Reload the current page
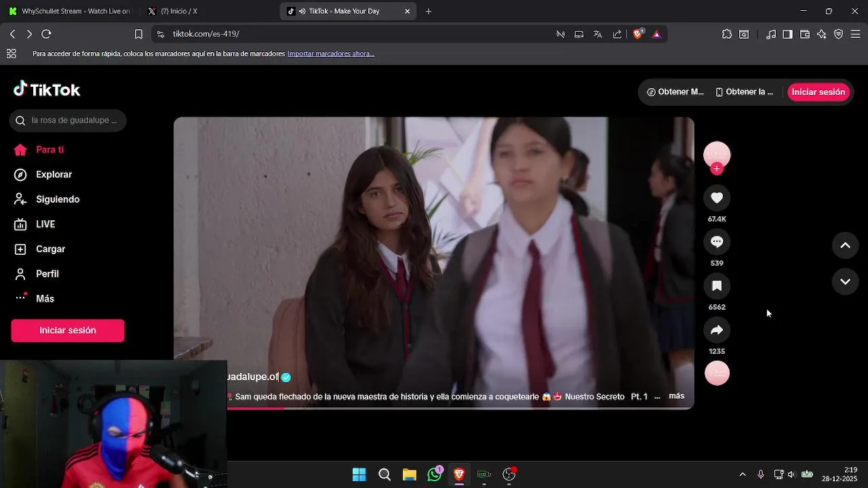 pyautogui.click(x=46, y=34)
